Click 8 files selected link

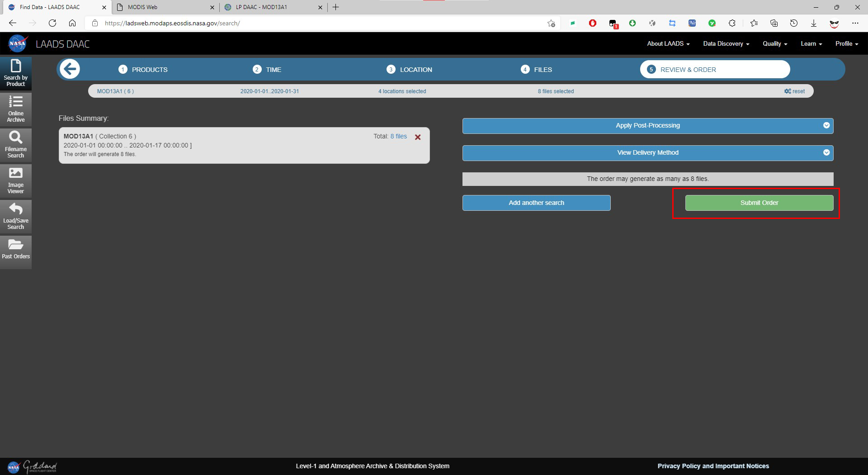(556, 91)
